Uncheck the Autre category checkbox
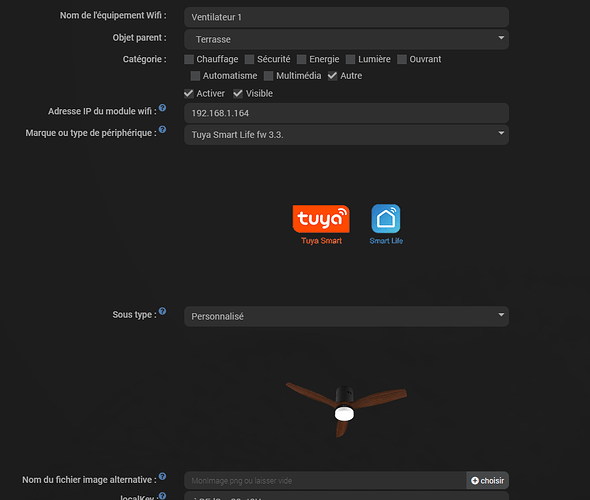 pyautogui.click(x=332, y=76)
